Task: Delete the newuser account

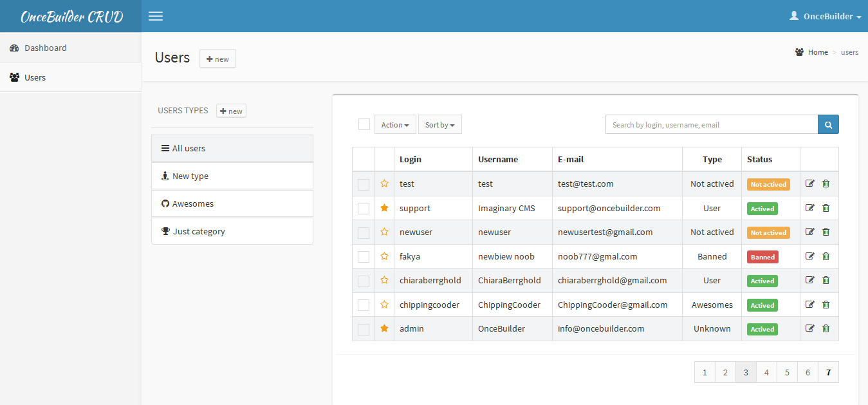Action: (826, 232)
